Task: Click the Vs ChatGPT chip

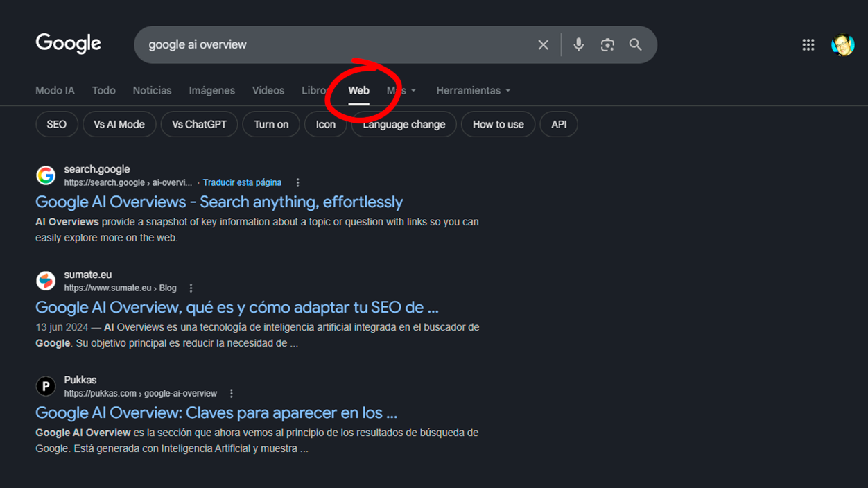Action: tap(200, 125)
